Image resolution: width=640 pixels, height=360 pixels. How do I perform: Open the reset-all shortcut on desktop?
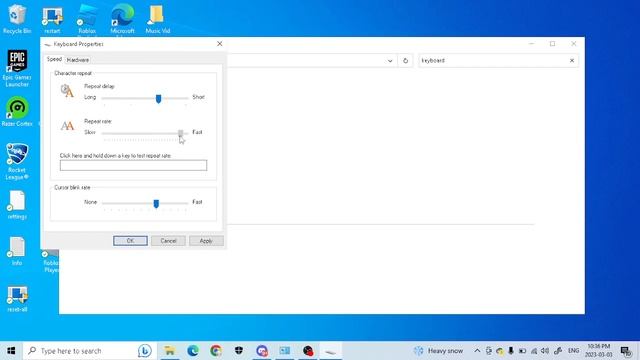pos(17,299)
